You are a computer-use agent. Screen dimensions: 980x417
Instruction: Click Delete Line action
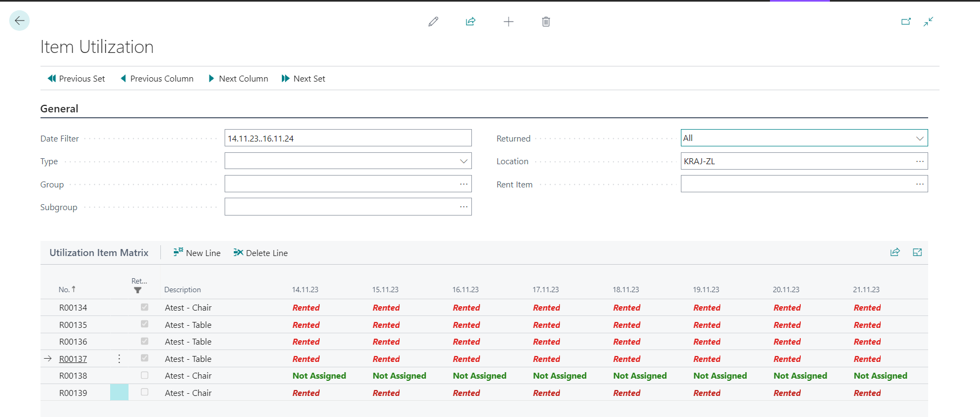[x=261, y=253]
